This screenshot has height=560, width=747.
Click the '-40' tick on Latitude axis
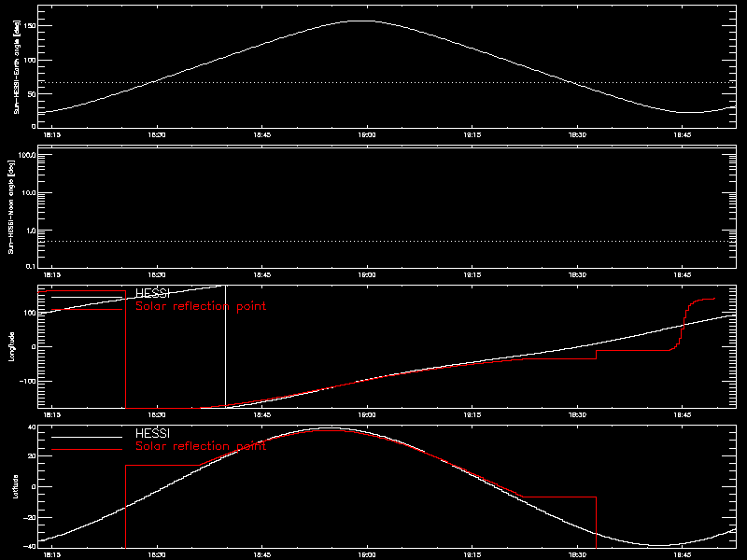pyautogui.click(x=30, y=547)
